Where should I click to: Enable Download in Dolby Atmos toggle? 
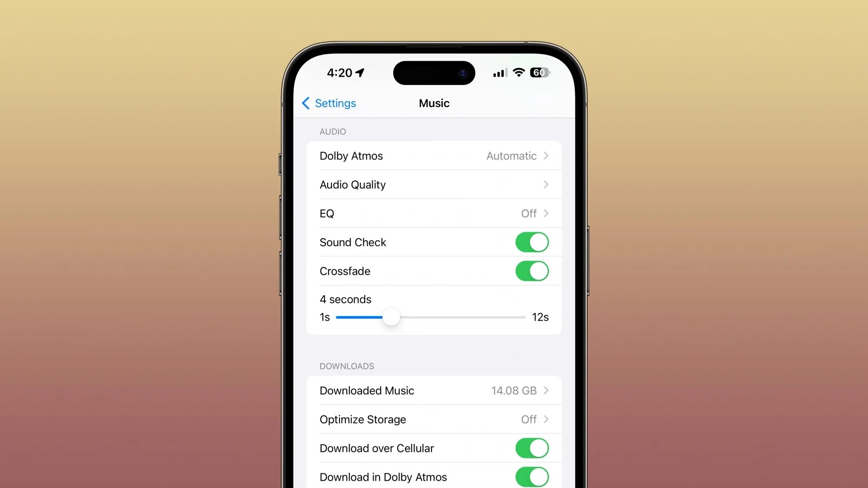(x=532, y=477)
